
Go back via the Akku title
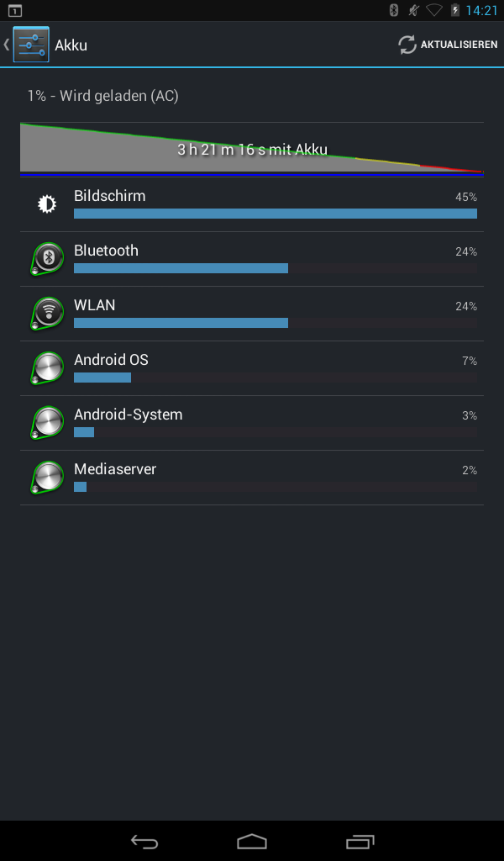[x=71, y=45]
